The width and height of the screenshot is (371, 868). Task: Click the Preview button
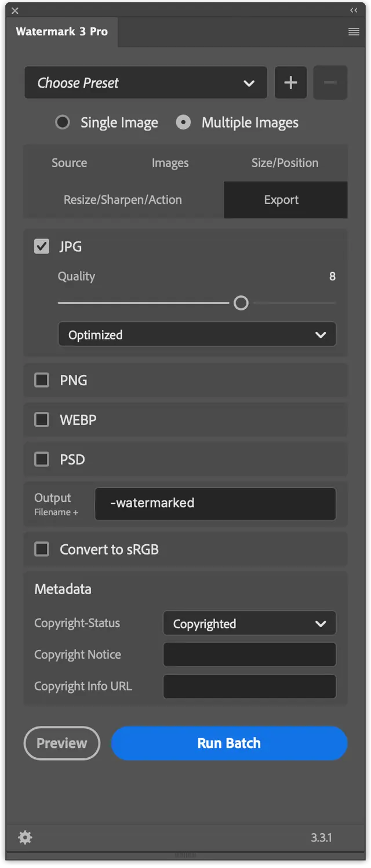[62, 743]
